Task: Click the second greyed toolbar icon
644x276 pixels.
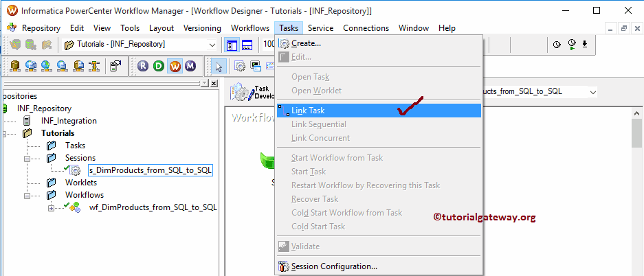Action: (x=31, y=45)
